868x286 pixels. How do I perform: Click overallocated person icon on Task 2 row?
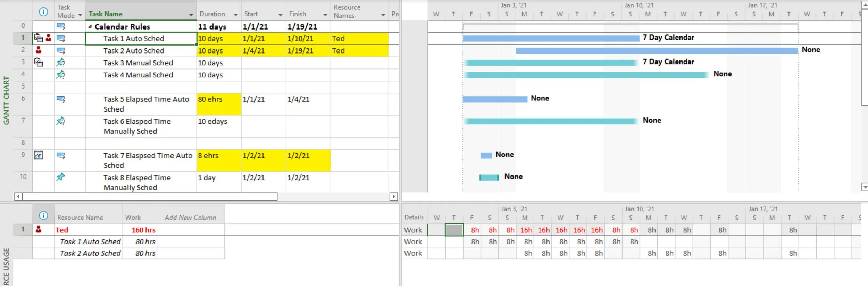click(x=39, y=50)
